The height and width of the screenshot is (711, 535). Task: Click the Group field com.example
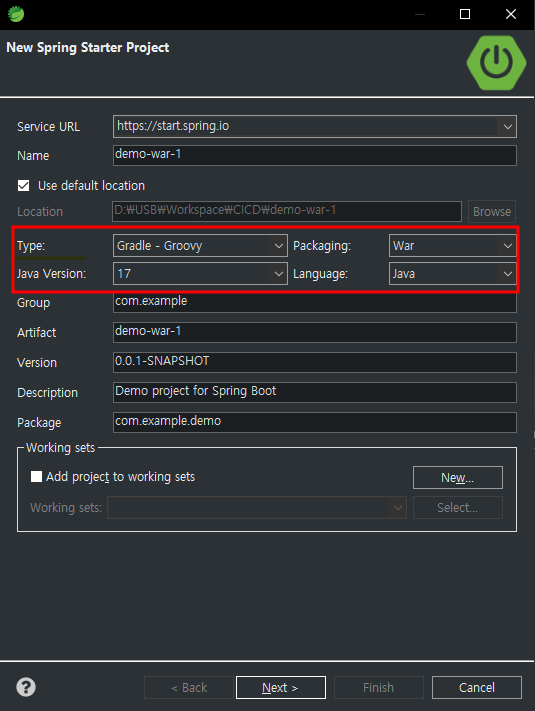tap(315, 302)
